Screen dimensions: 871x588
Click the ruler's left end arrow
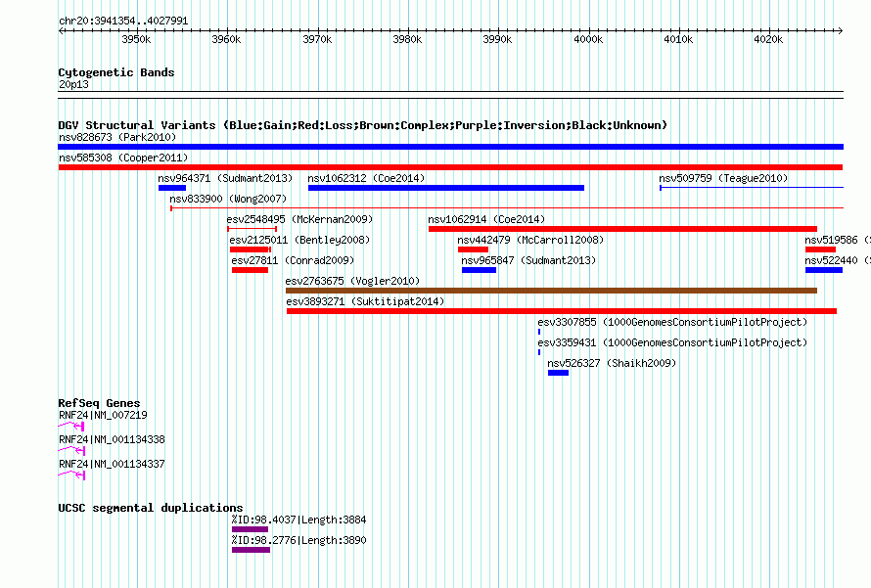[x=61, y=30]
